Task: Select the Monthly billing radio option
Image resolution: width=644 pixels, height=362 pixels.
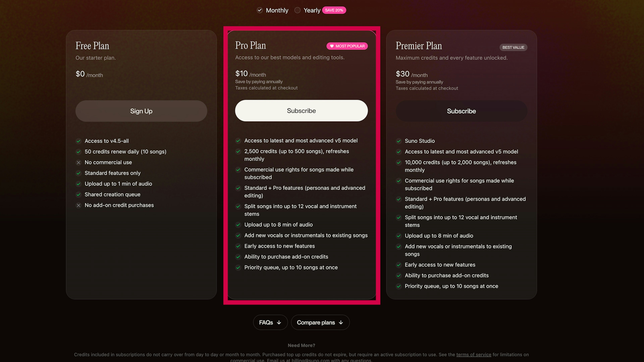Action: click(260, 10)
